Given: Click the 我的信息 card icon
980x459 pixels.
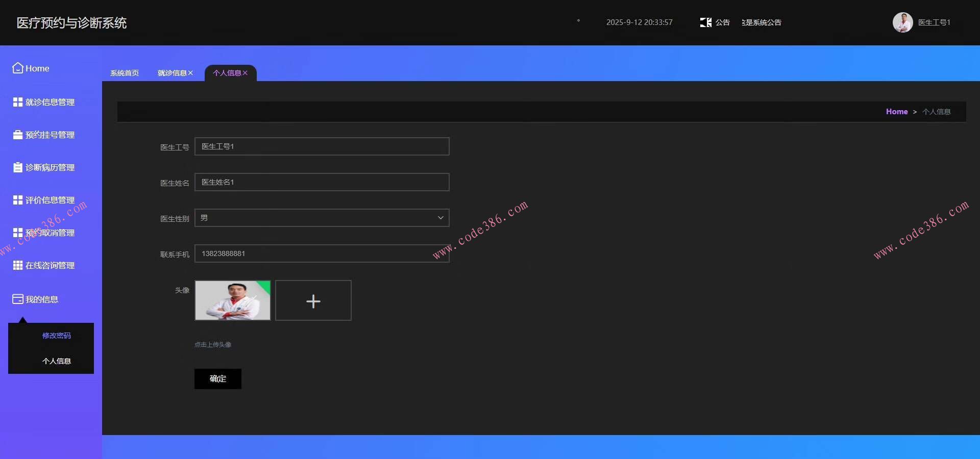Looking at the screenshot, I should 18,299.
